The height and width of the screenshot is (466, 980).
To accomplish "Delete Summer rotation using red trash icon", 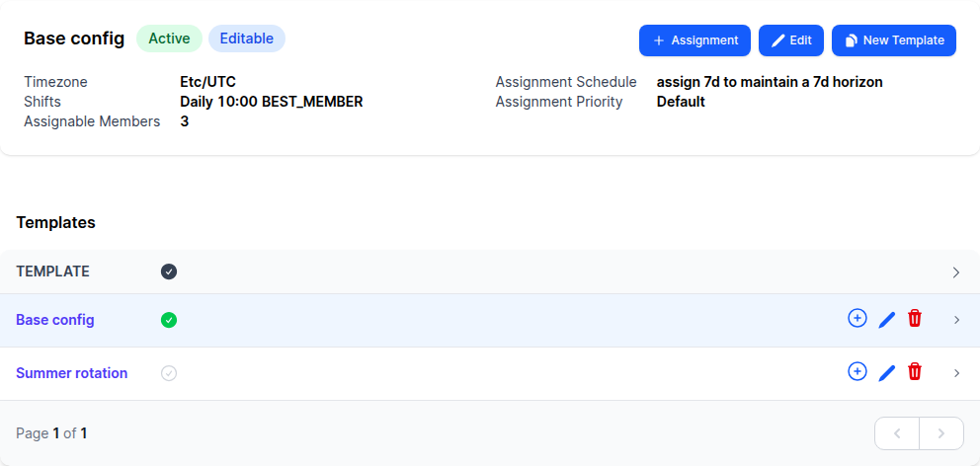I will [915, 371].
